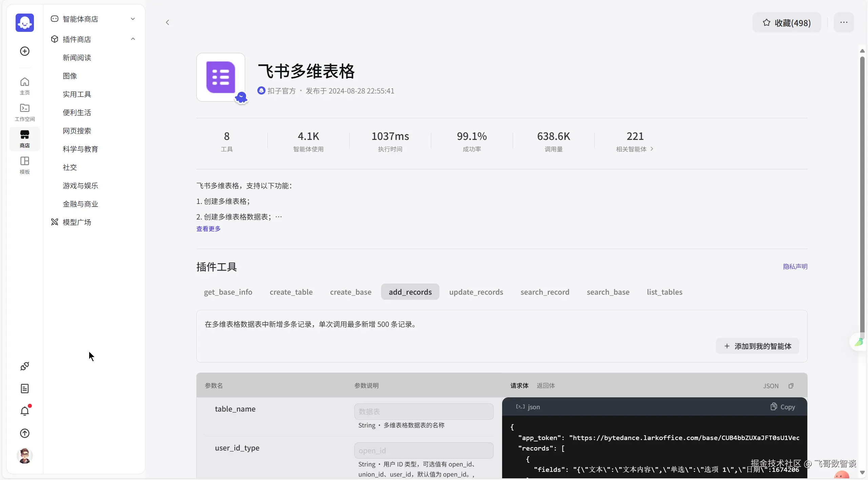Switch to the update_records tab
The height and width of the screenshot is (480, 868).
point(476,292)
